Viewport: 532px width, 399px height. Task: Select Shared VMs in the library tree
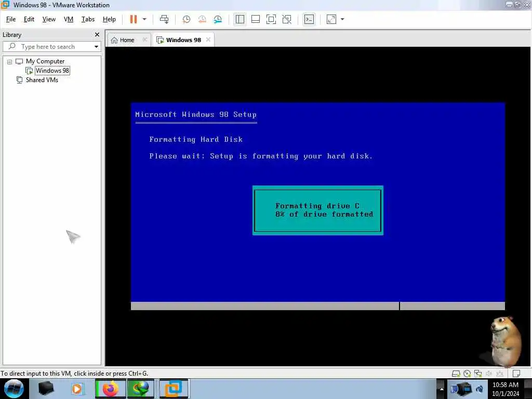(42, 80)
